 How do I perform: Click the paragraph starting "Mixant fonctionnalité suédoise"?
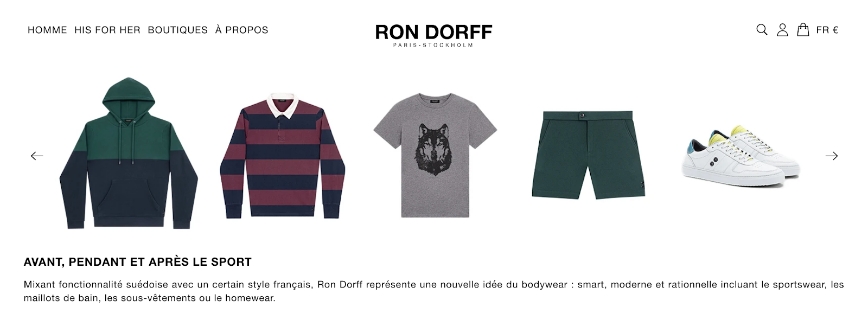(x=434, y=291)
